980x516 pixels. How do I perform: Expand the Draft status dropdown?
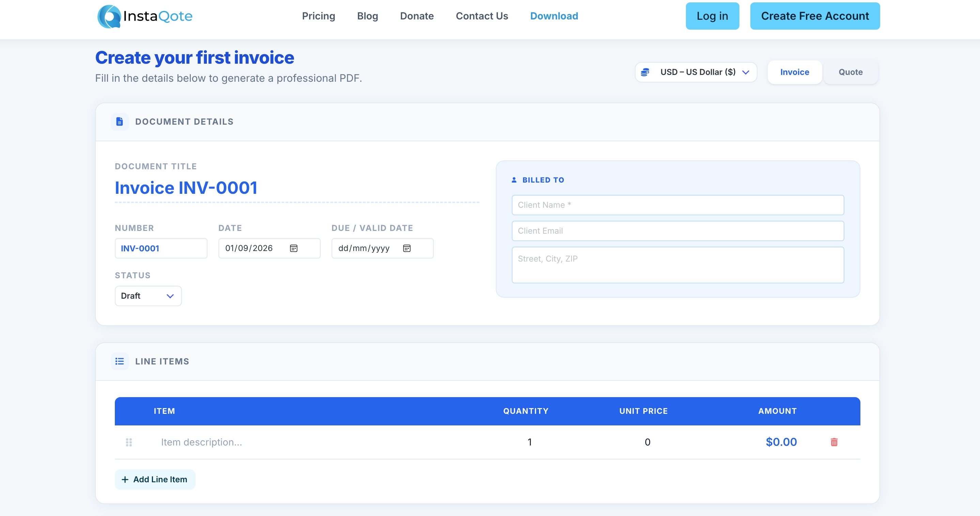click(x=148, y=296)
